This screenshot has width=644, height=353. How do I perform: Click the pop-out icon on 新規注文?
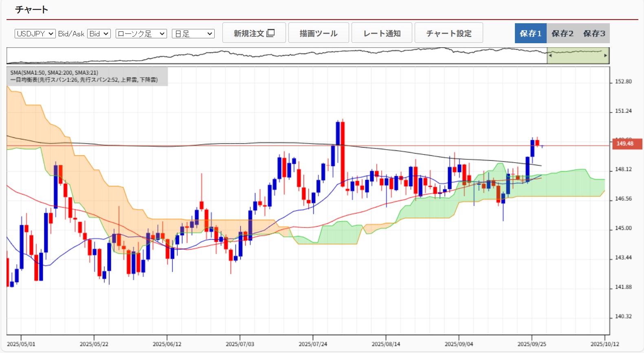click(x=271, y=33)
